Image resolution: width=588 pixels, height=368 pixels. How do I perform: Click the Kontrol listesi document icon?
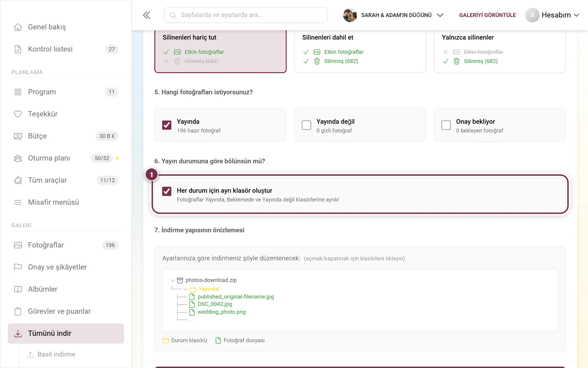click(18, 49)
